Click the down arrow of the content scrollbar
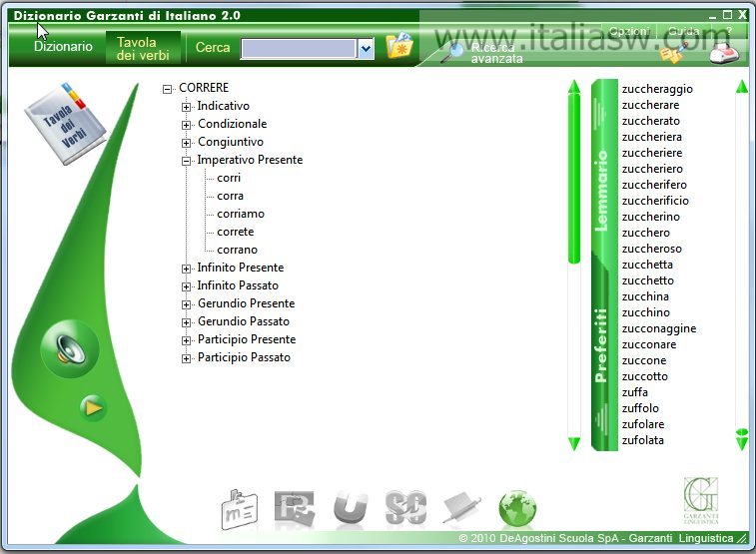Screen dimensions: 756x554 (574, 443)
